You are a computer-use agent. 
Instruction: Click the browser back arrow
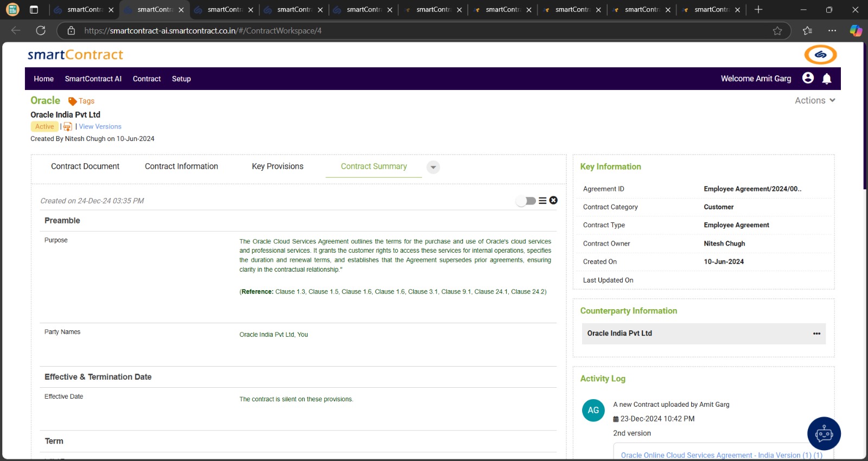click(16, 30)
